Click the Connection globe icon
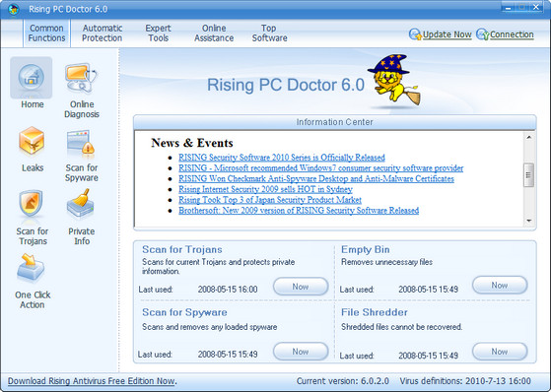Image resolution: width=551 pixels, height=392 pixels. (482, 34)
